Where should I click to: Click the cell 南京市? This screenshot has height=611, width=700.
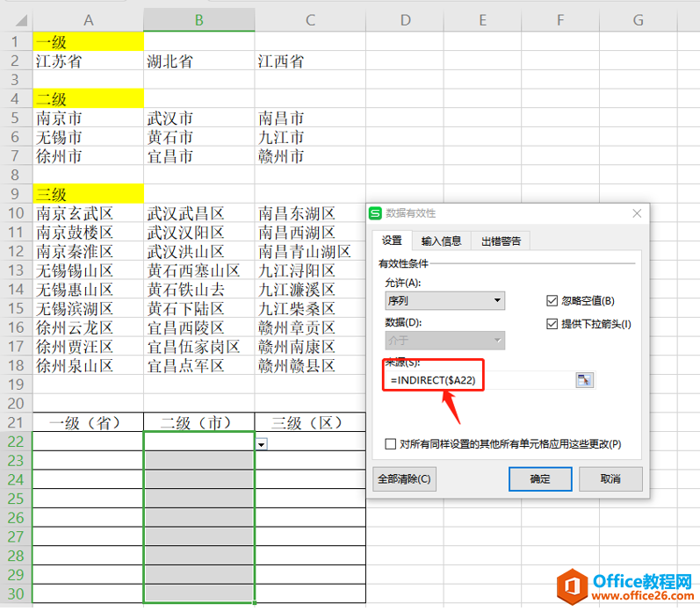coord(88,118)
